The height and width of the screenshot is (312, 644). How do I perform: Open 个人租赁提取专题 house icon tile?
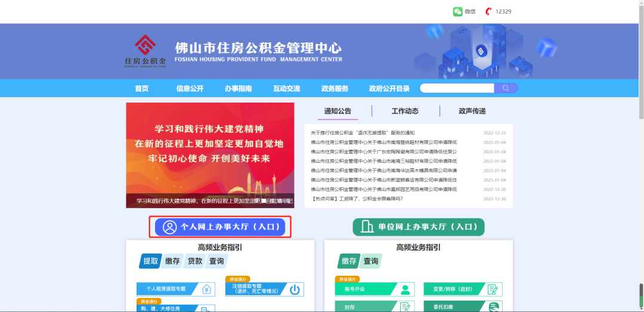[207, 289]
